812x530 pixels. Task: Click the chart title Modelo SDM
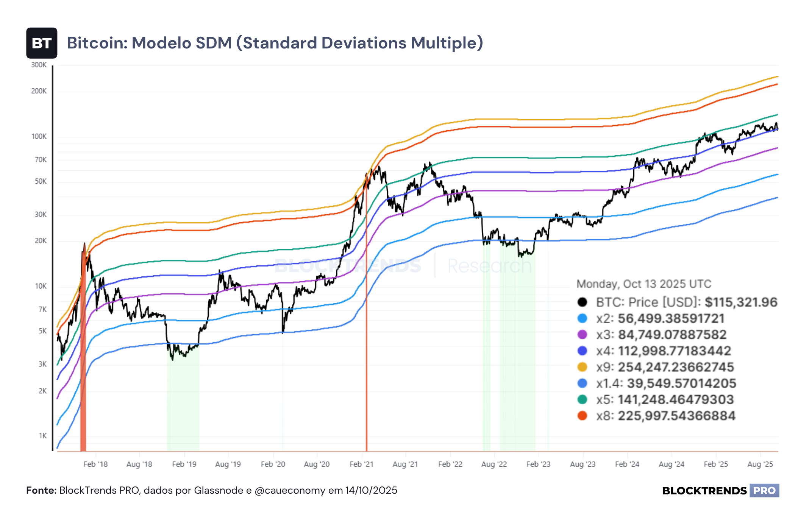[182, 43]
